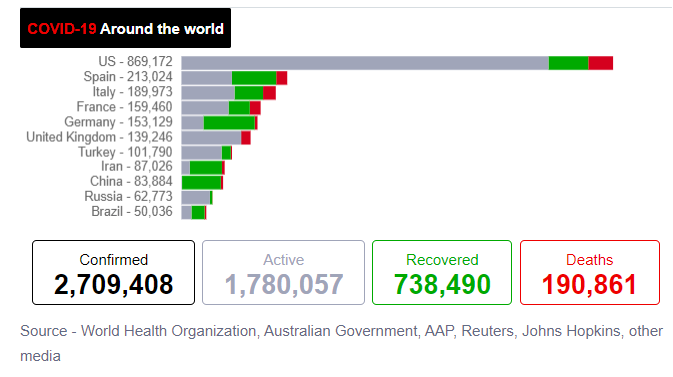Click Spain's green recovered bar segment

click(254, 78)
